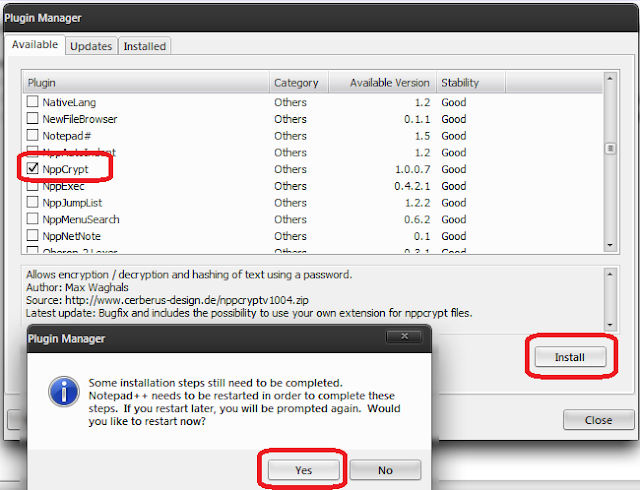Select the NppNetNote plugin name
This screenshot has height=490, width=640.
pyautogui.click(x=71, y=236)
